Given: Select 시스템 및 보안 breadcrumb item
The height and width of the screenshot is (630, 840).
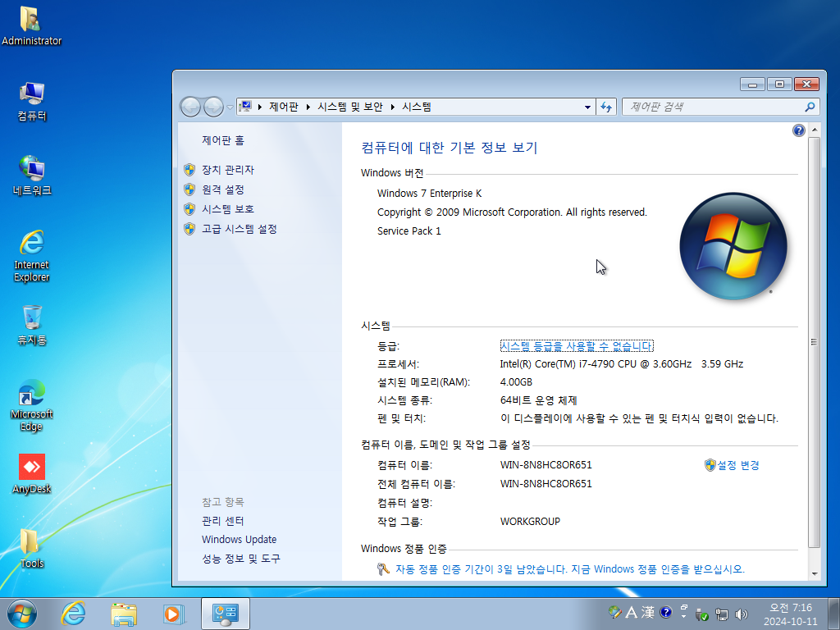Looking at the screenshot, I should pos(350,107).
